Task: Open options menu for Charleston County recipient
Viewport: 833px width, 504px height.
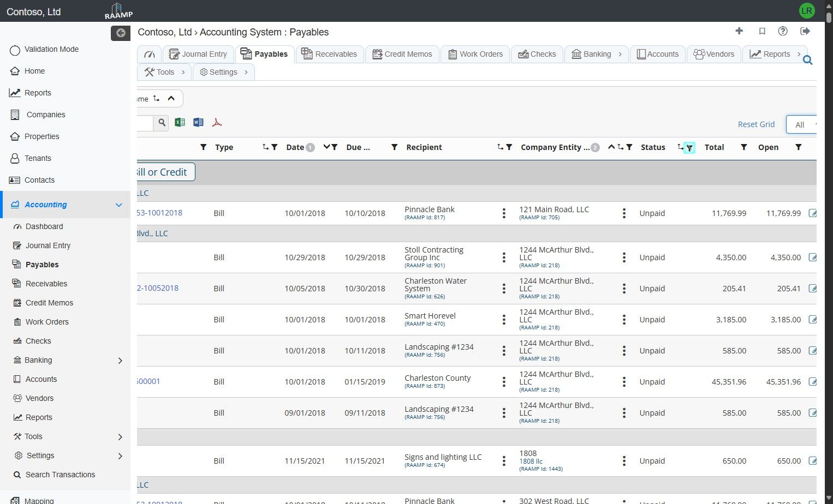Action: tap(504, 382)
